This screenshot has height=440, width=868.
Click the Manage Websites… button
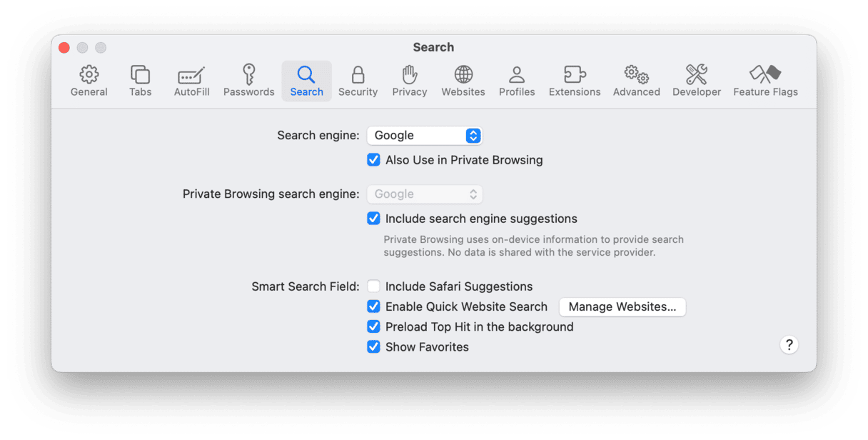point(622,307)
